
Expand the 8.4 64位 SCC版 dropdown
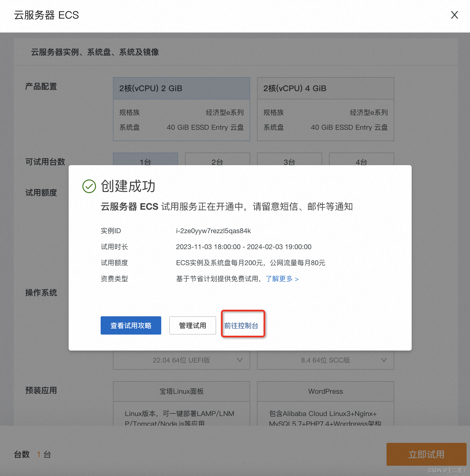click(325, 360)
